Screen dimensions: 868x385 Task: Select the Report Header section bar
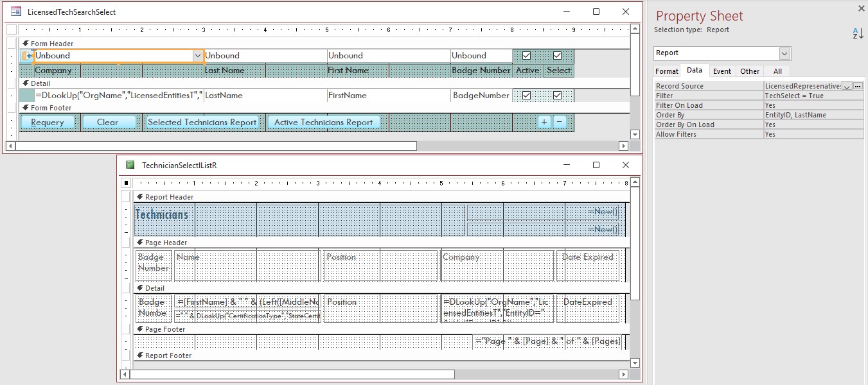pos(382,197)
